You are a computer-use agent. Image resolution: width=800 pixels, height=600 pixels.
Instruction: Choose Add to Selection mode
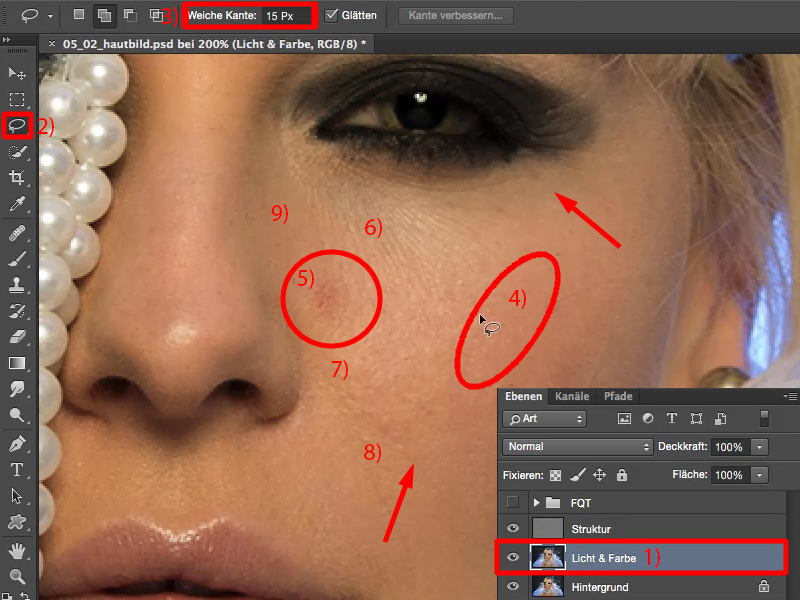pyautogui.click(x=104, y=15)
